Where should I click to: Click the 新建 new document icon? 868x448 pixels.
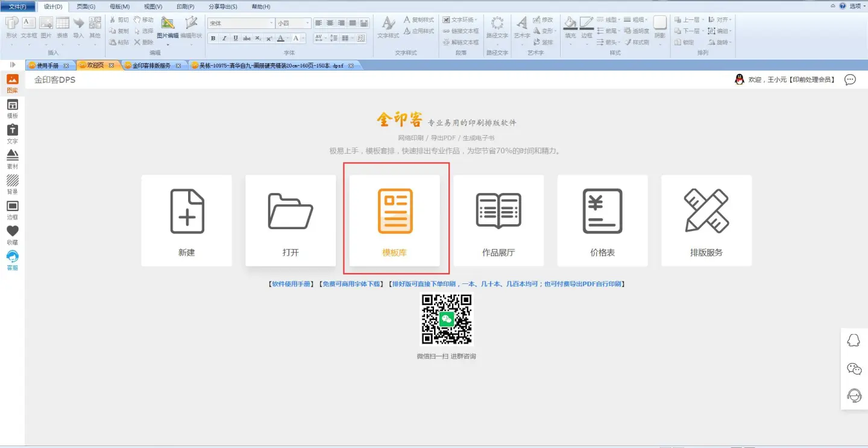point(187,212)
